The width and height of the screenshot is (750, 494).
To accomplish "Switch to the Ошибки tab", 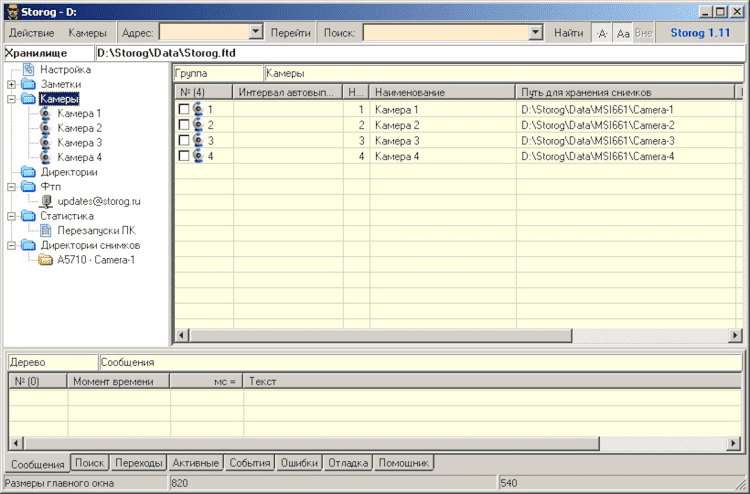I will [299, 462].
